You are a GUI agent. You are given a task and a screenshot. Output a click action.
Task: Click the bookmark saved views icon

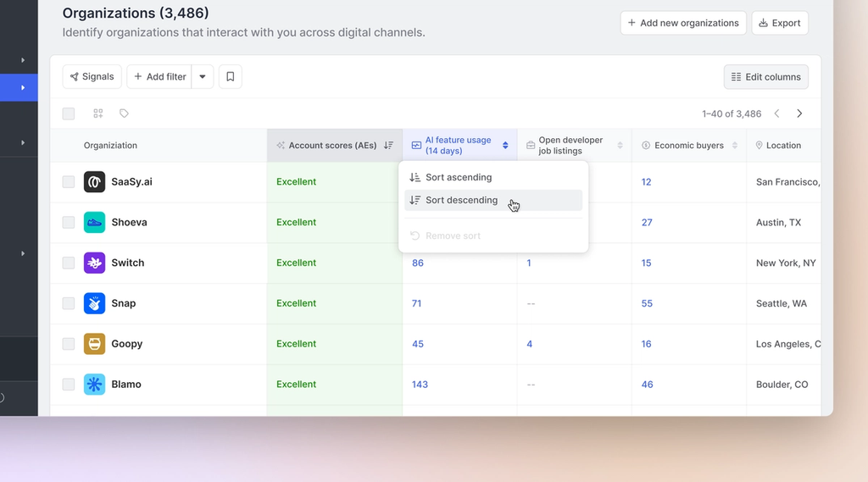[x=231, y=76]
